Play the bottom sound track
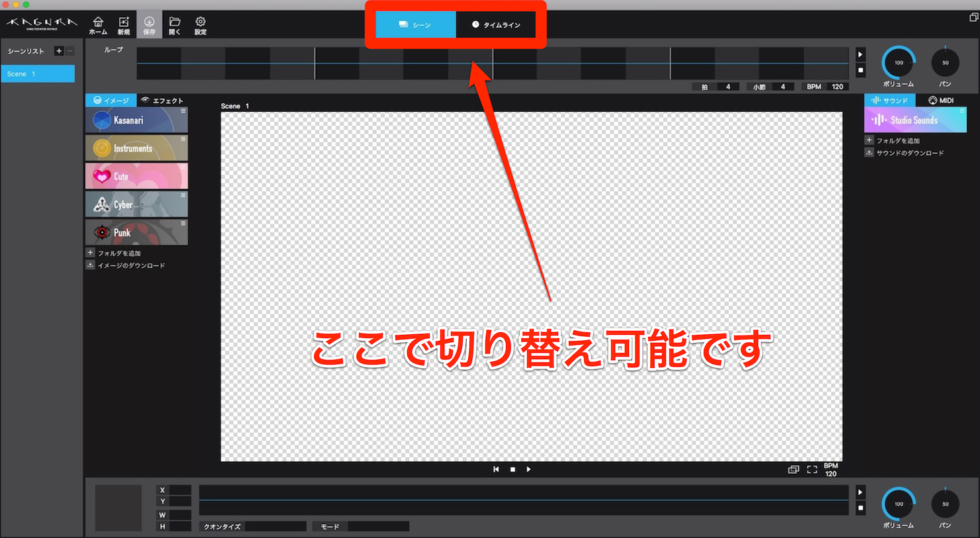The image size is (980, 538). tap(860, 492)
